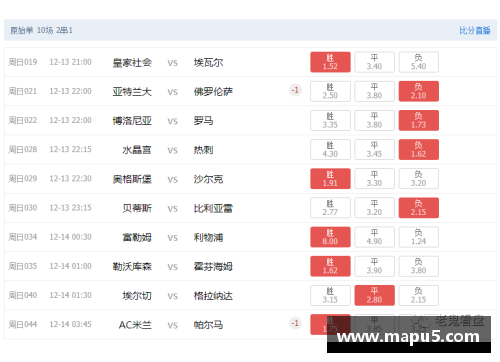Click away team name 热刺
The image size is (500, 362).
203,150
